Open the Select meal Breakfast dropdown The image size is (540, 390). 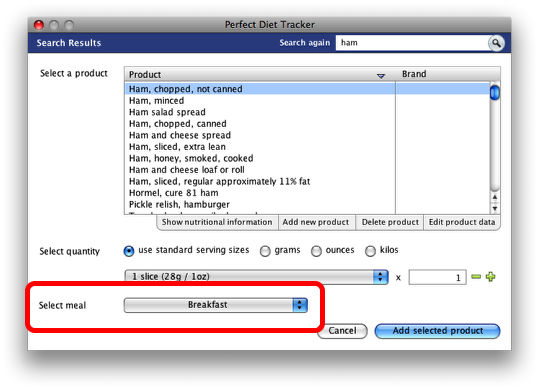(x=216, y=305)
